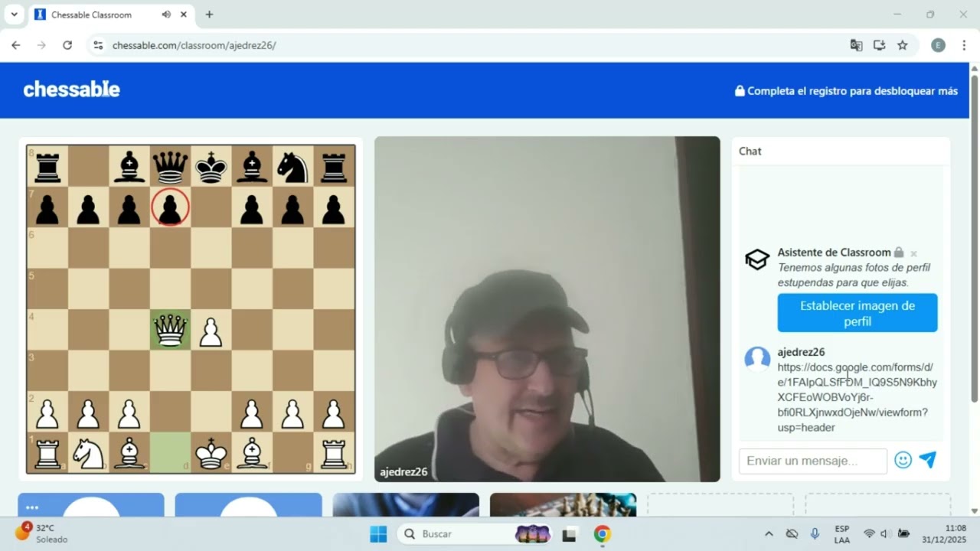The width and height of the screenshot is (980, 551).
Task: Click the address bar URL
Action: click(x=194, y=45)
